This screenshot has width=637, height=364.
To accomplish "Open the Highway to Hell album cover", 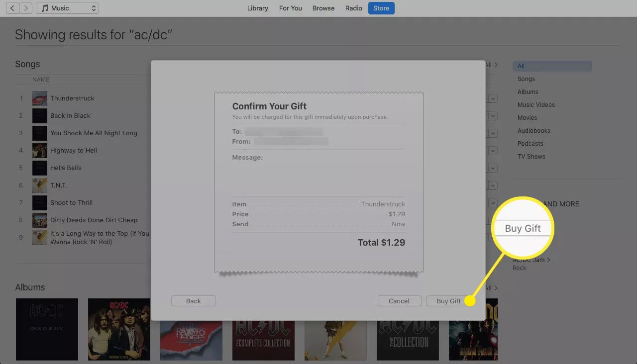I will 119,329.
